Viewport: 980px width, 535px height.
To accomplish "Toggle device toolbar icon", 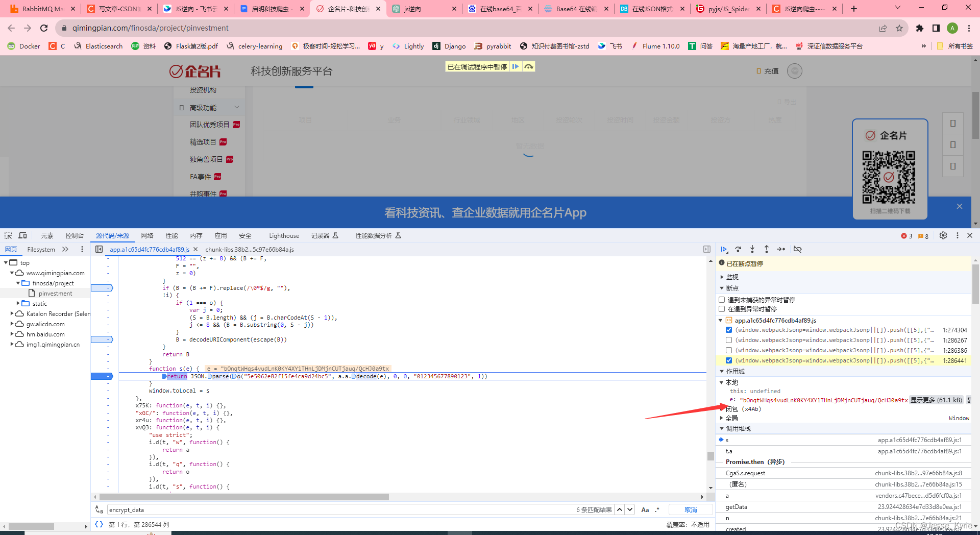I will point(22,235).
